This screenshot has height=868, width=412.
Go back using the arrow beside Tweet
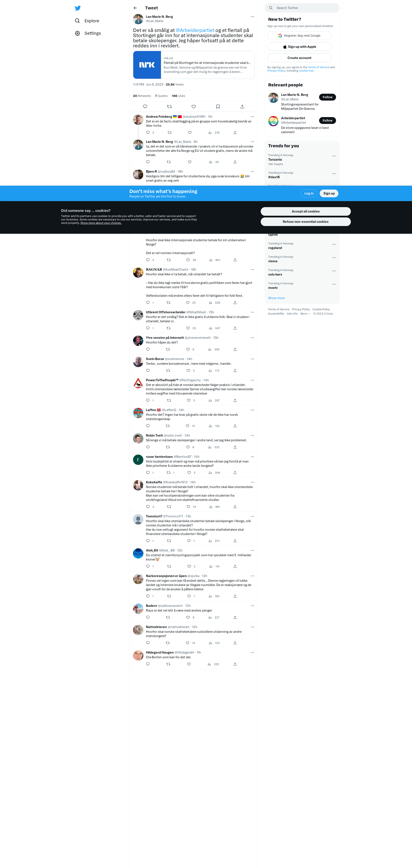(x=135, y=8)
